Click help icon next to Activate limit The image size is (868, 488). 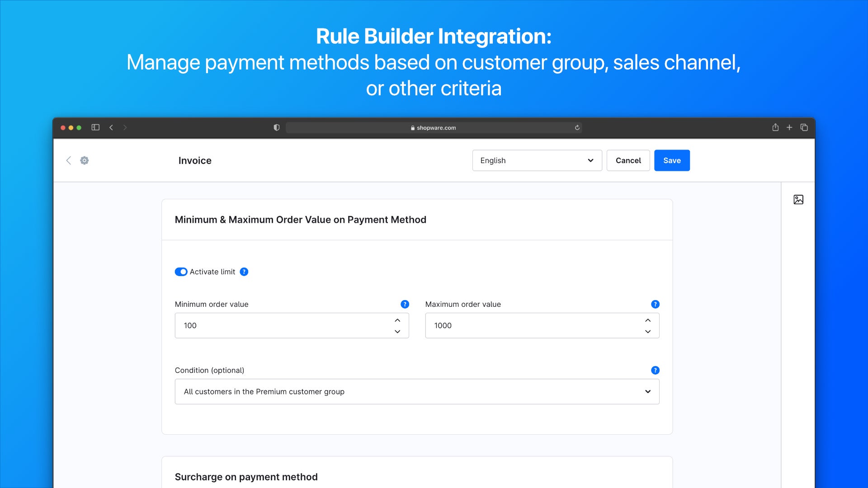point(244,272)
